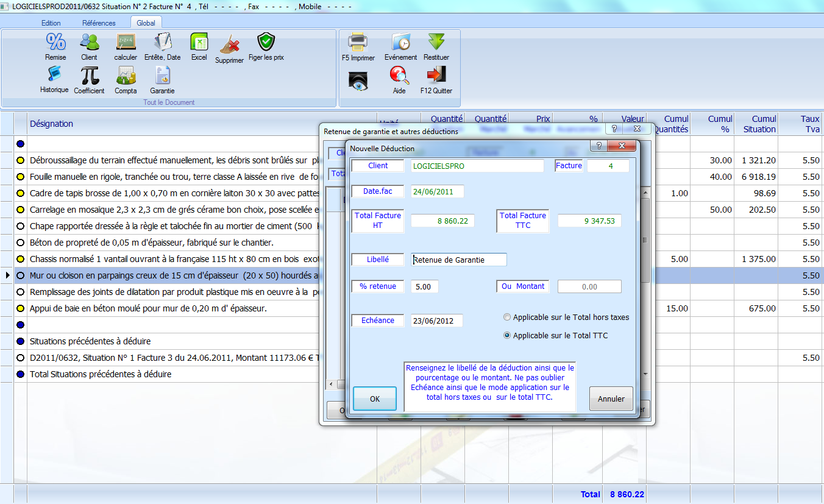824x504 pixels.
Task: Click the Echéance date field
Action: coord(436,321)
